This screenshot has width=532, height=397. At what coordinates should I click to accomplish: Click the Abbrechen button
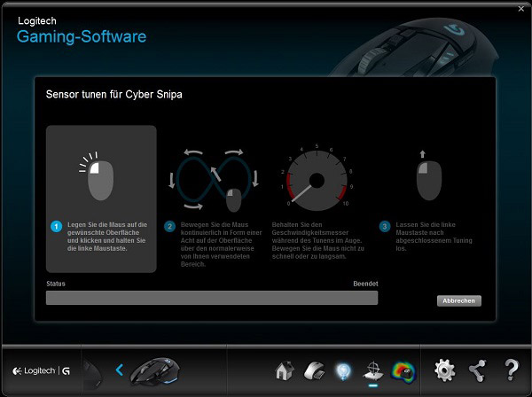(458, 300)
